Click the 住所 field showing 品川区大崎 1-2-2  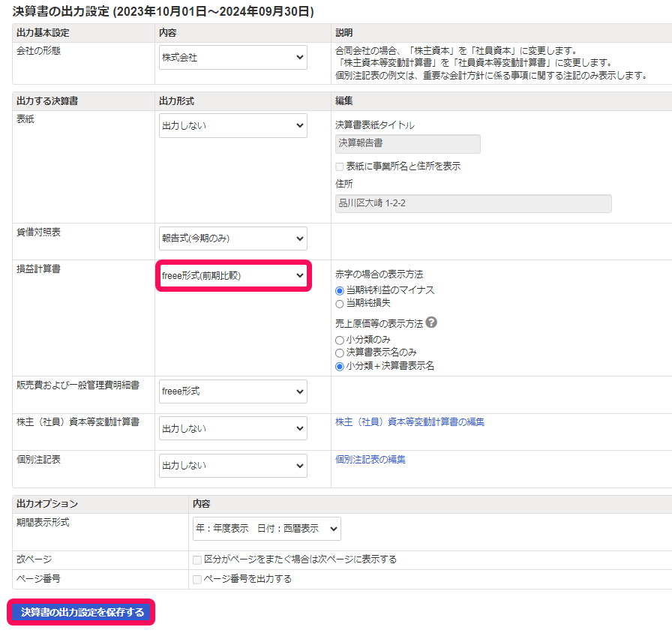(473, 203)
